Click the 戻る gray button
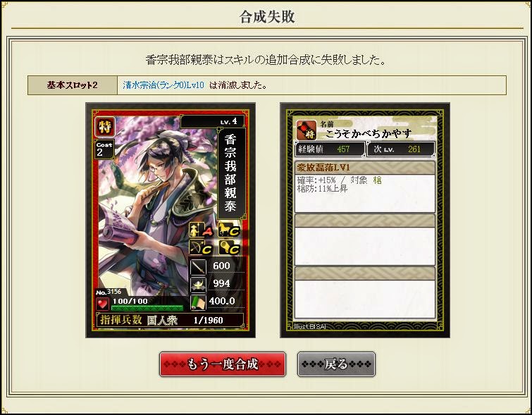The image size is (532, 415). [336, 364]
